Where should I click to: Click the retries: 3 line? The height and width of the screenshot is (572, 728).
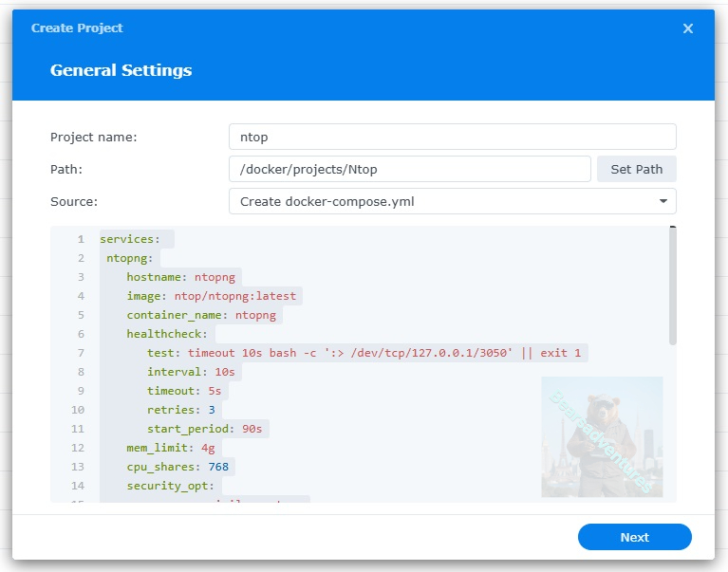tap(180, 410)
